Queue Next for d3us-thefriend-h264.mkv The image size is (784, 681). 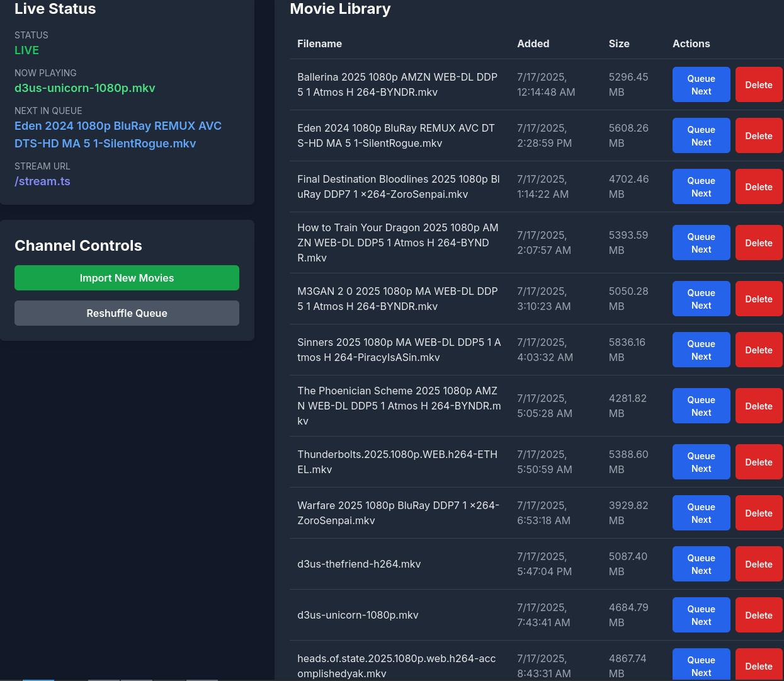click(x=701, y=564)
